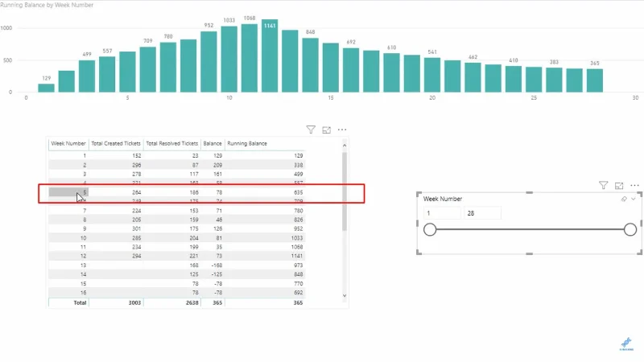Viewport: 644px width, 362px height.
Task: Sort by Total Created Tickets column header
Action: tap(116, 144)
